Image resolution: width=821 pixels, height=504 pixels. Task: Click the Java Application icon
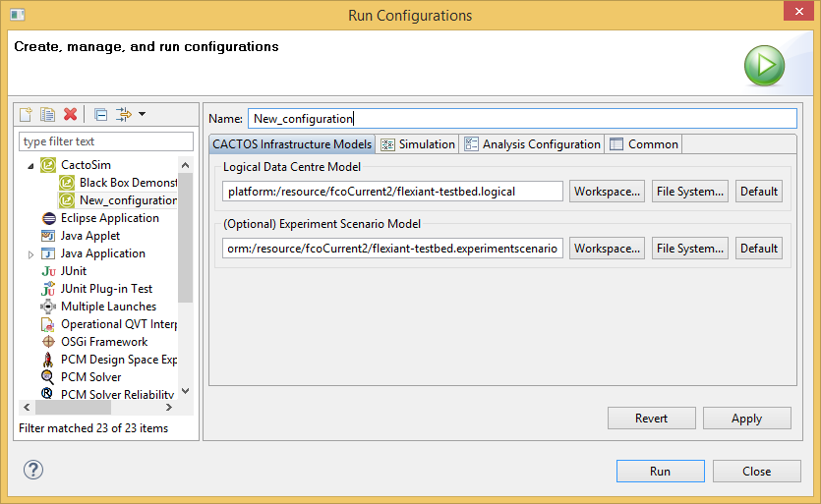48,253
